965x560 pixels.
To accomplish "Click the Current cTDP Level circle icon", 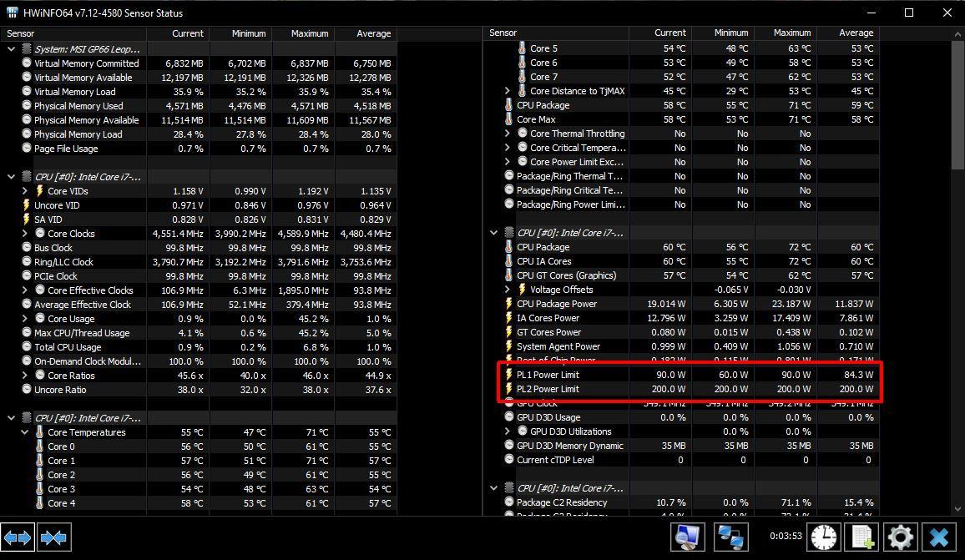I will [x=509, y=459].
